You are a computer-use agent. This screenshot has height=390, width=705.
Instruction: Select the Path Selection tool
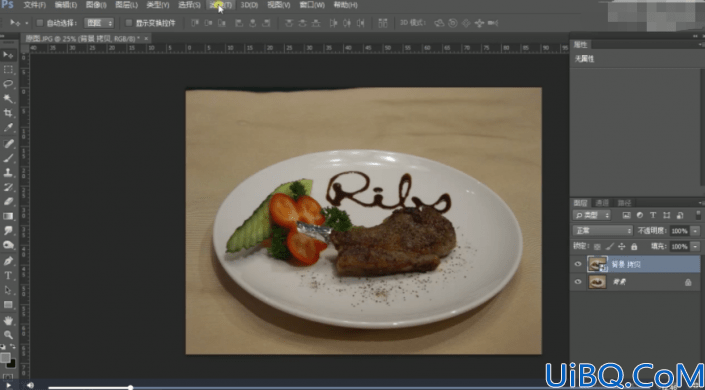(8, 290)
